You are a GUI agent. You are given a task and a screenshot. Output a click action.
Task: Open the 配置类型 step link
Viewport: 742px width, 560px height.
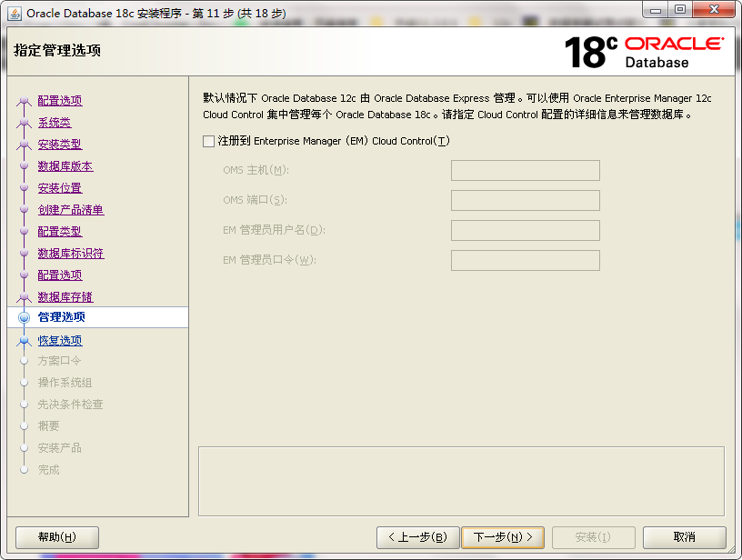click(60, 232)
